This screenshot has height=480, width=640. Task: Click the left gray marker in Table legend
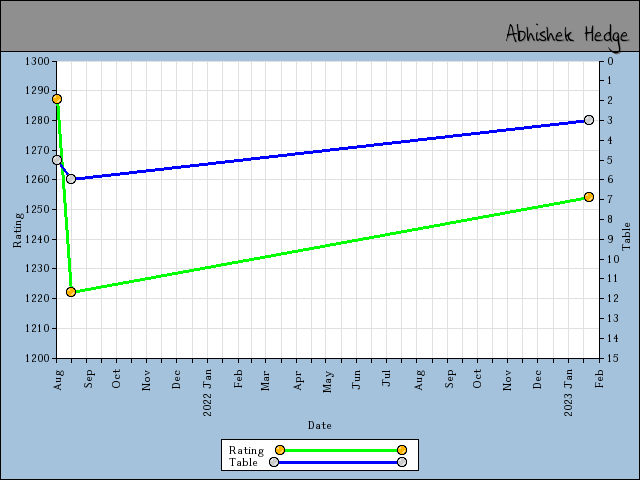274,462
